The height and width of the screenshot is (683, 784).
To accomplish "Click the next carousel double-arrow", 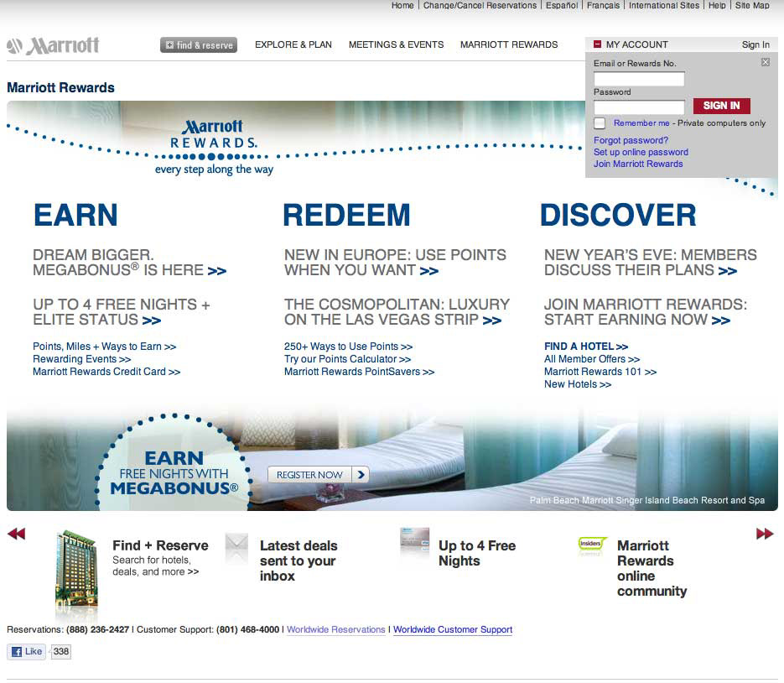I will [x=765, y=534].
